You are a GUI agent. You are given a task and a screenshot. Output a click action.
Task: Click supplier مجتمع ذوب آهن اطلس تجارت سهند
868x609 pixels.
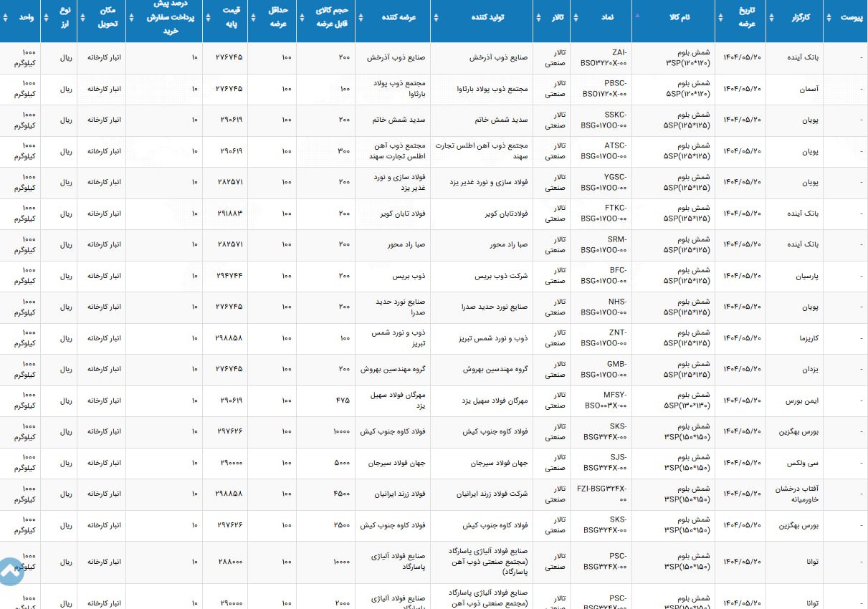pyautogui.click(x=397, y=151)
